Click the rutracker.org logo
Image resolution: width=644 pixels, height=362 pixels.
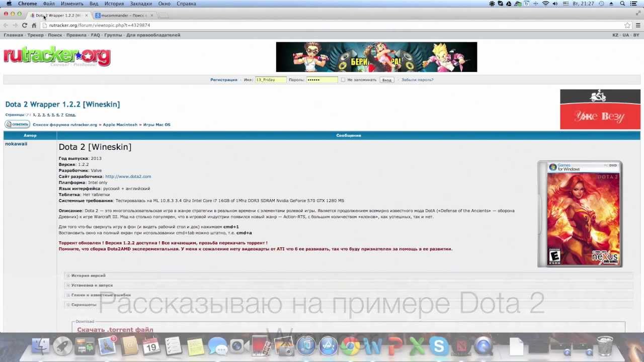click(x=57, y=57)
